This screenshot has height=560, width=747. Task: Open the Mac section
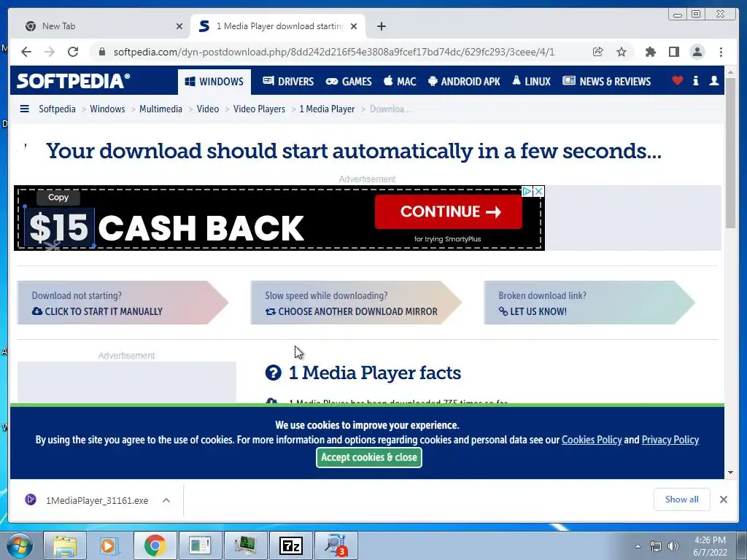click(400, 82)
